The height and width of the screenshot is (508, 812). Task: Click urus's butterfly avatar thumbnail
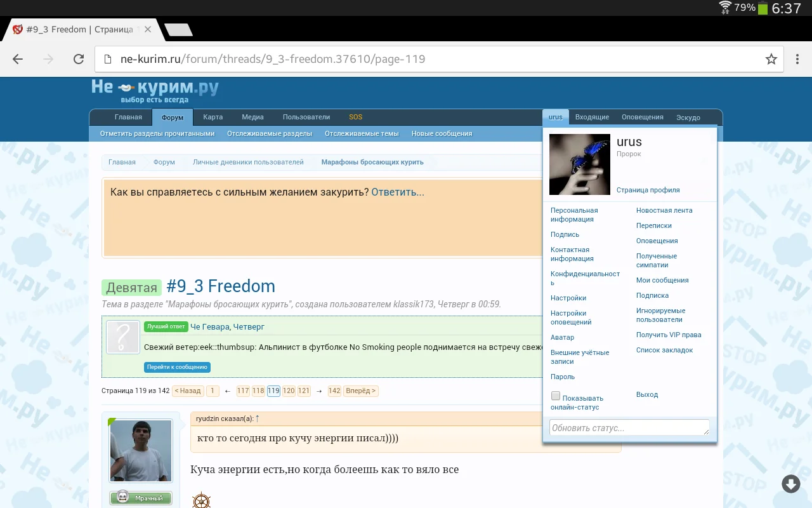580,164
